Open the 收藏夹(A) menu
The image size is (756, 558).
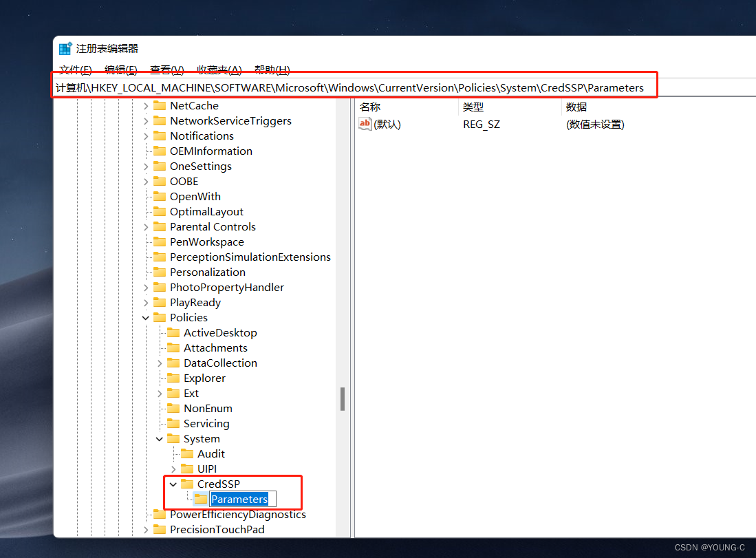click(219, 70)
